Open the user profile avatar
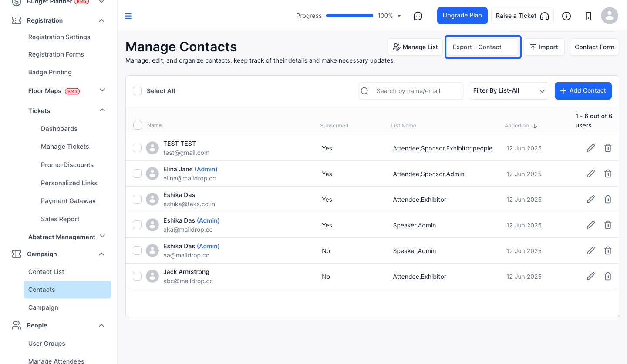The width and height of the screenshot is (627, 364). coord(610,16)
